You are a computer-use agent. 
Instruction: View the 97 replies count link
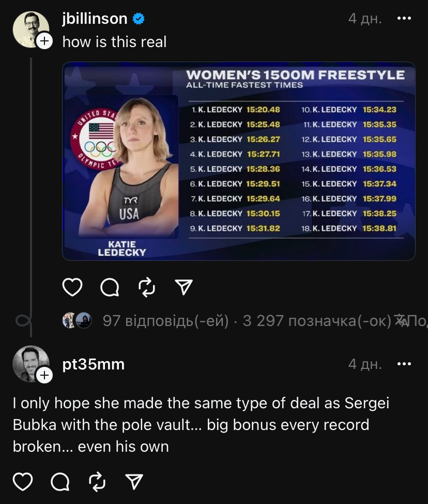tap(166, 321)
